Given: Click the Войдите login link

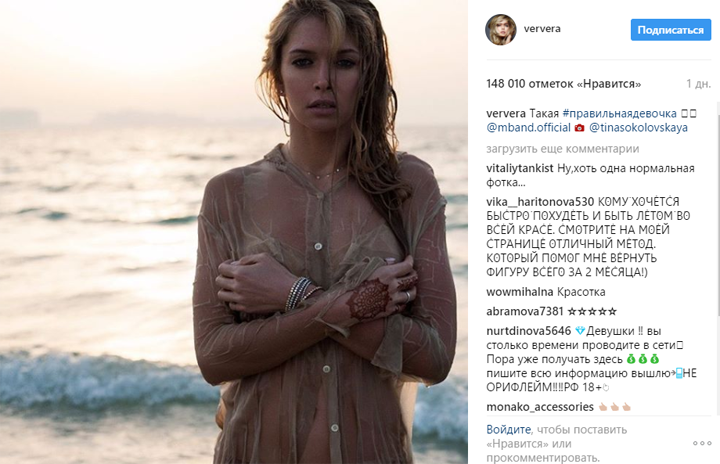Looking at the screenshot, I should [x=508, y=430].
